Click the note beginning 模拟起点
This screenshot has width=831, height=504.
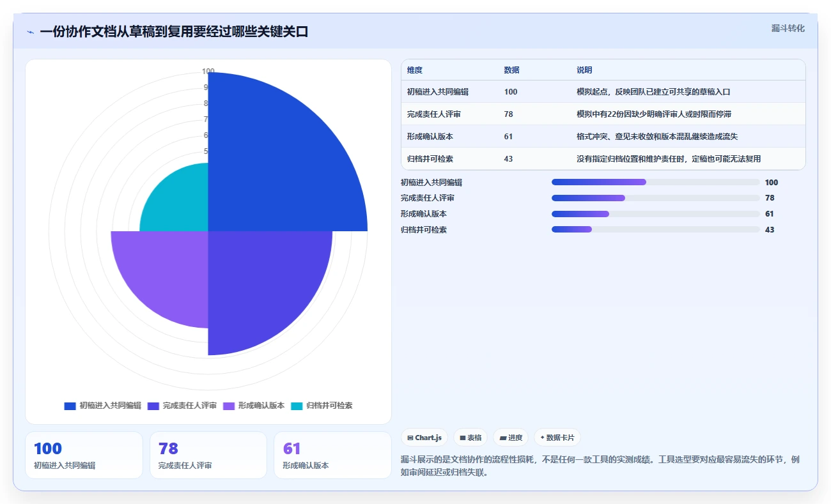point(653,92)
